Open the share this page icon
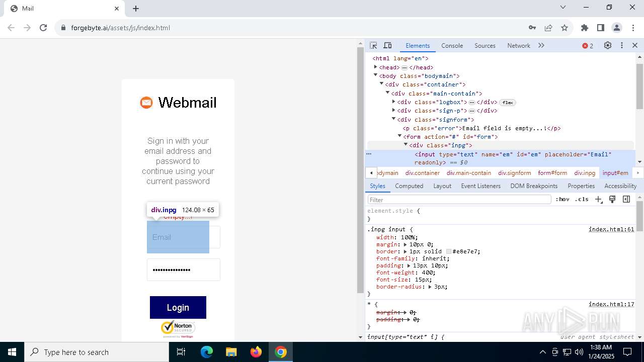The height and width of the screenshot is (362, 644). pyautogui.click(x=548, y=28)
